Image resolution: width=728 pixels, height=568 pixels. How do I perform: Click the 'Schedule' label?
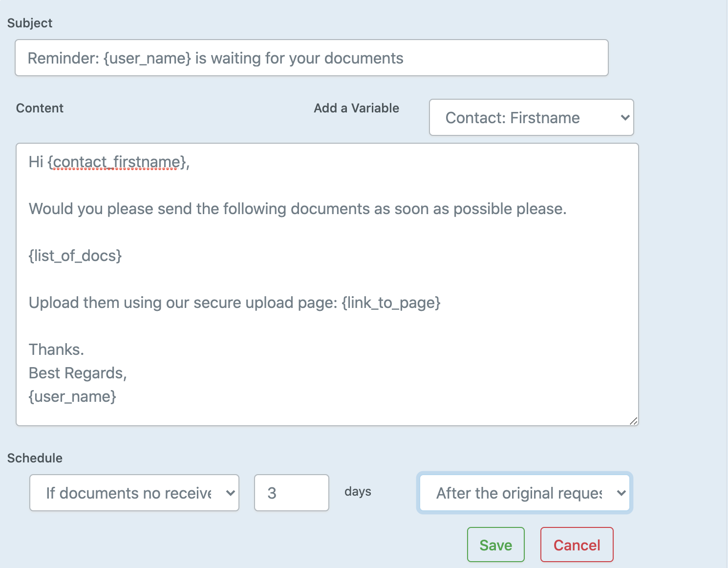click(x=35, y=458)
